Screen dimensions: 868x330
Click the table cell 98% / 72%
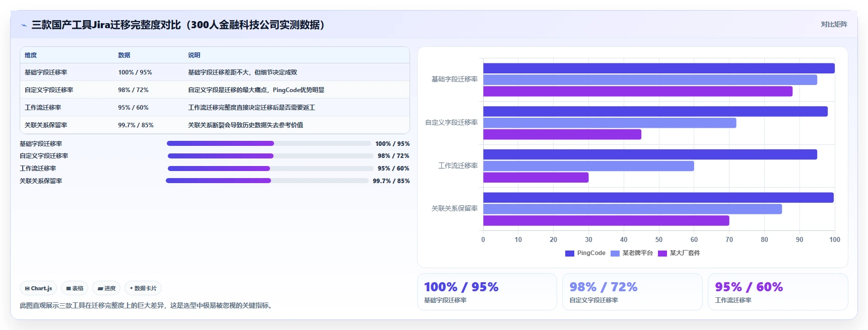(x=133, y=90)
